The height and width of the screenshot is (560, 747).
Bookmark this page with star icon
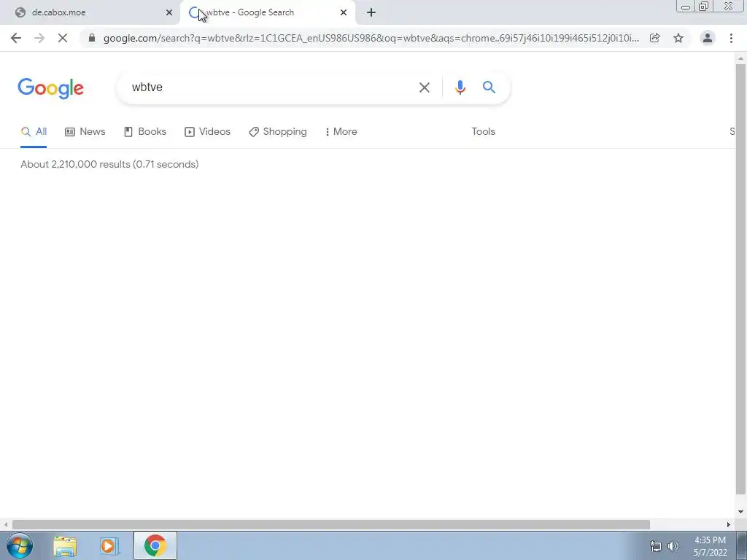(x=678, y=38)
